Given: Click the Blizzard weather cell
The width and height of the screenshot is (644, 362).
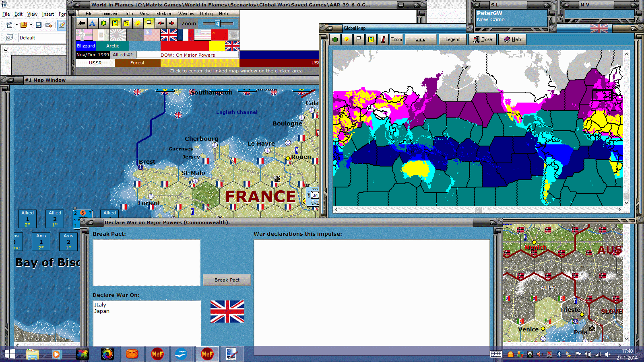Looking at the screenshot, I should point(86,46).
